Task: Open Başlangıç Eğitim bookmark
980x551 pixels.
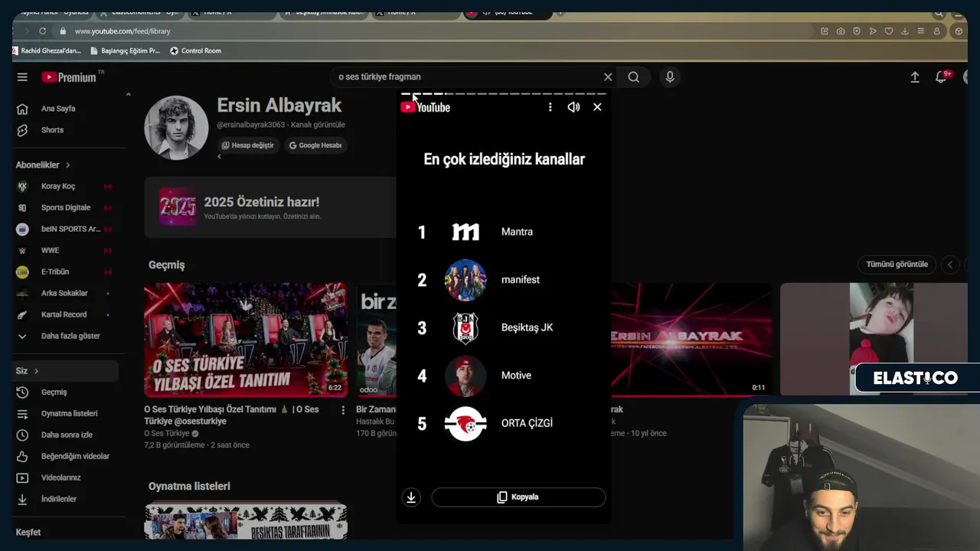Action: pyautogui.click(x=125, y=51)
